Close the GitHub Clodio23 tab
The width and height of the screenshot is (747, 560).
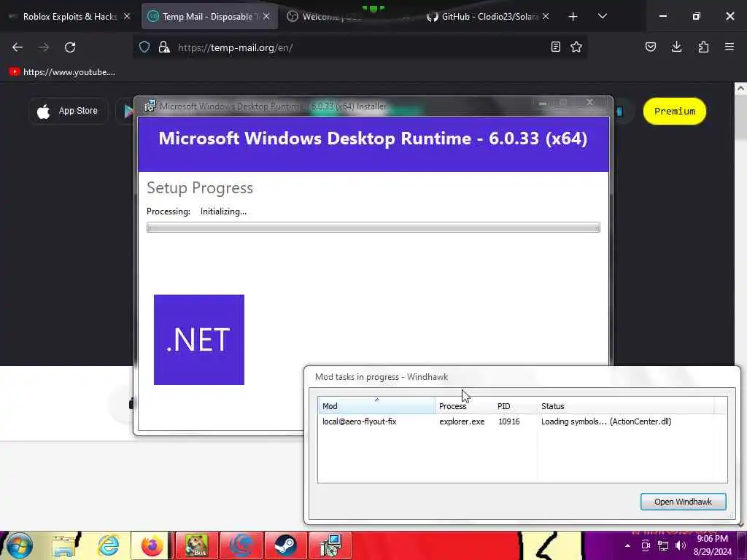tap(546, 16)
